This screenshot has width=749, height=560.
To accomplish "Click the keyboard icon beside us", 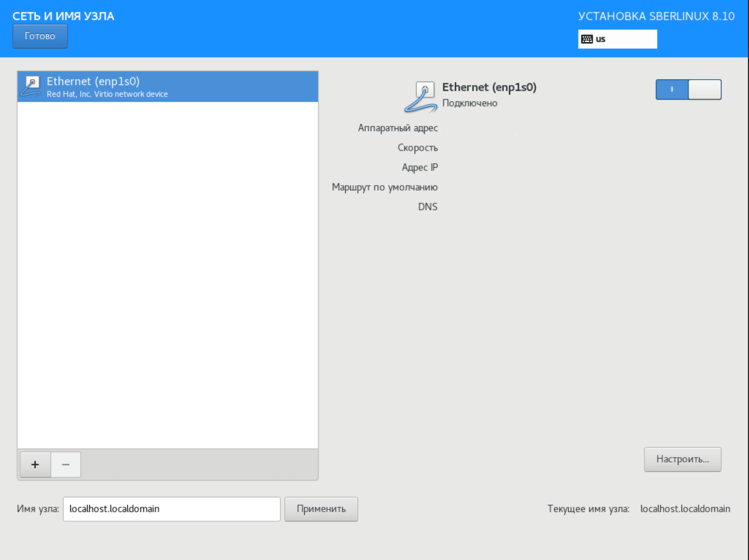I will click(587, 39).
